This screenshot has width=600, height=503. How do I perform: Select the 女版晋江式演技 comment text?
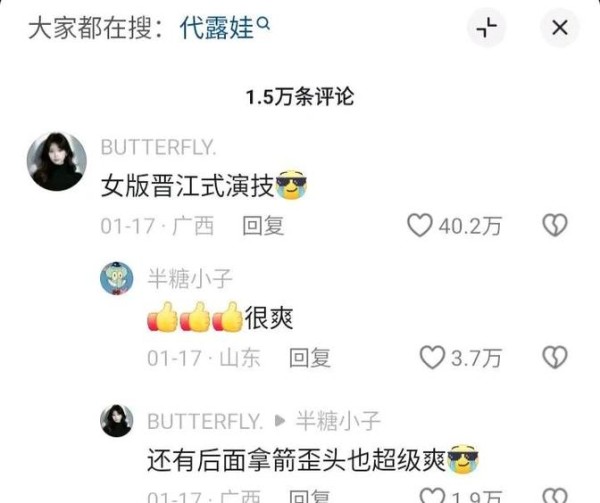coord(188,186)
